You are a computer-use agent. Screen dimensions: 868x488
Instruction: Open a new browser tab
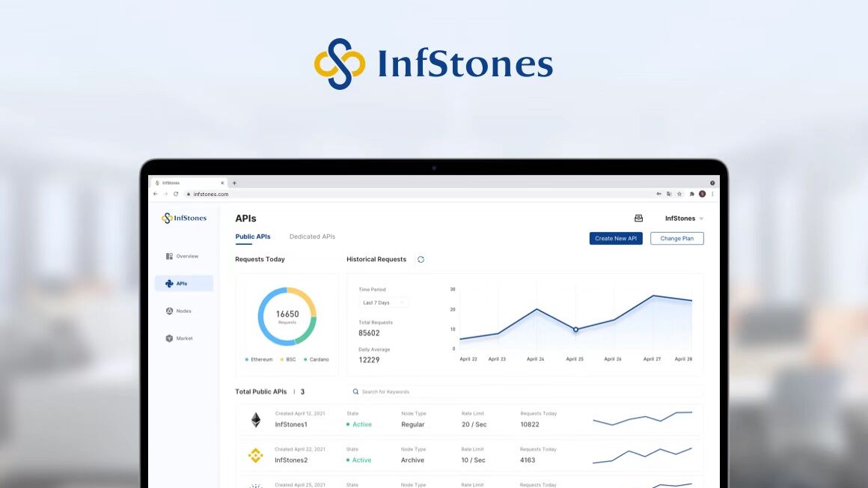click(x=234, y=183)
